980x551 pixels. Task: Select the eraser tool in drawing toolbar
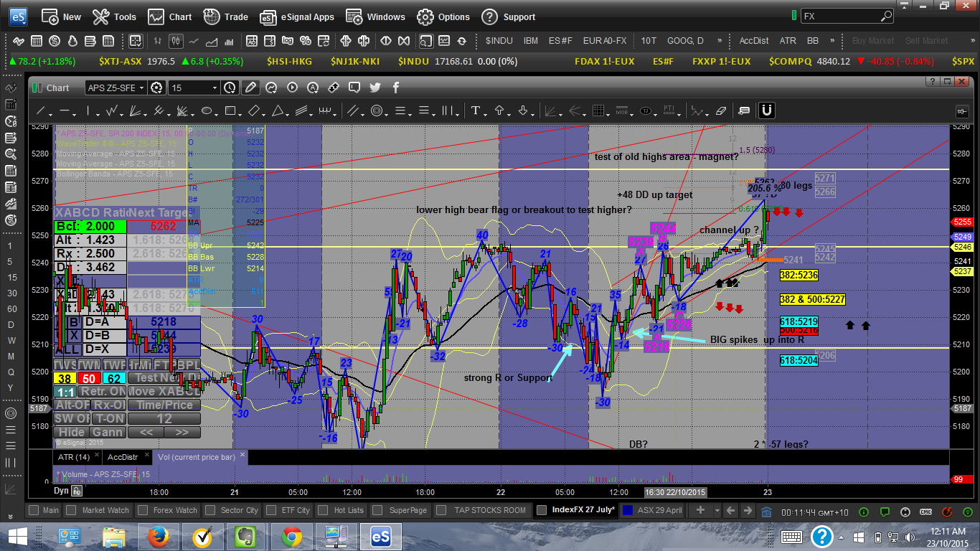(x=721, y=111)
